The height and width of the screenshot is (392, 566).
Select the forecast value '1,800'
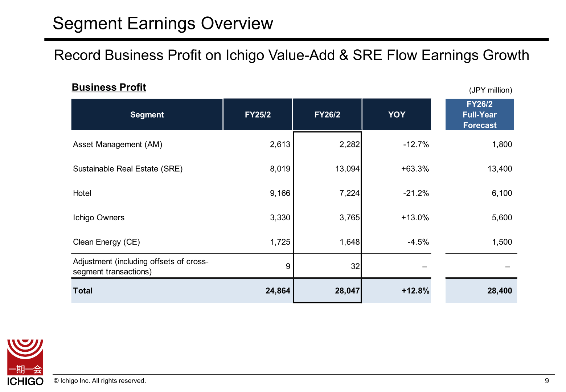pyautogui.click(x=502, y=144)
